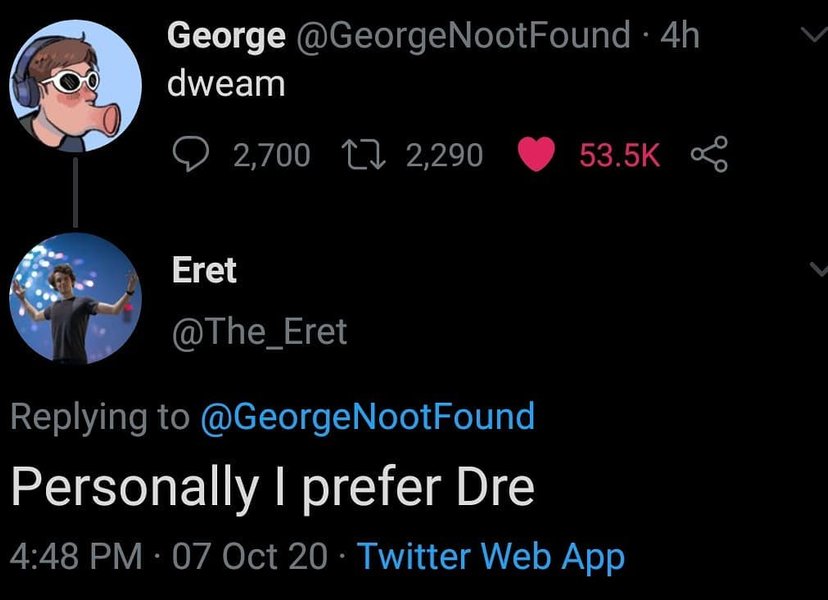
Task: Click the @The_Eret handle
Action: pos(259,331)
